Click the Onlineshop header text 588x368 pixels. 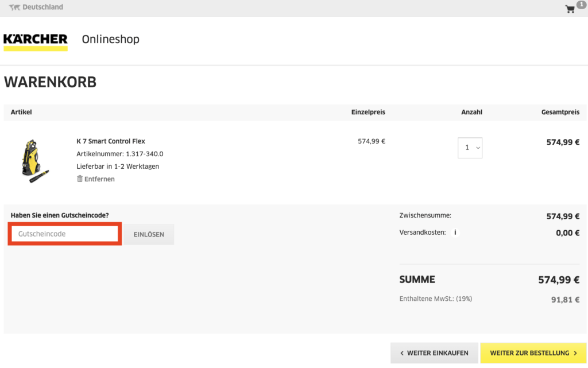111,40
